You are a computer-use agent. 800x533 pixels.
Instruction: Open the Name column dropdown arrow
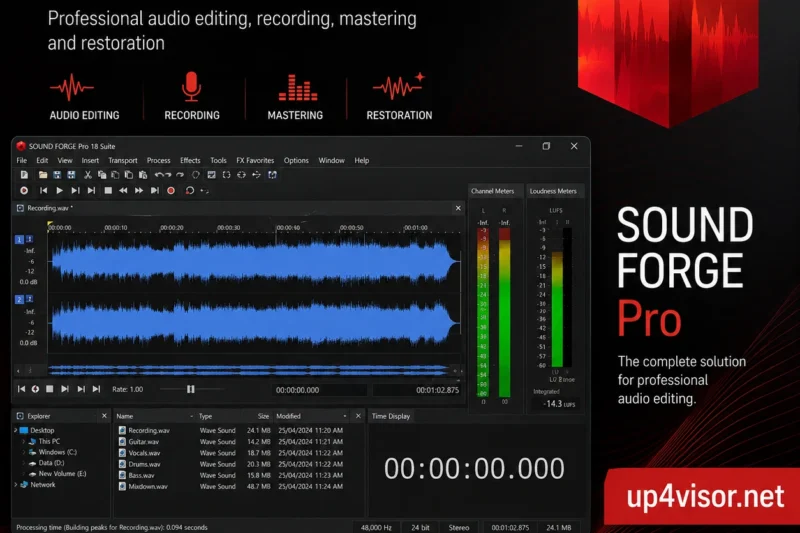tap(191, 416)
